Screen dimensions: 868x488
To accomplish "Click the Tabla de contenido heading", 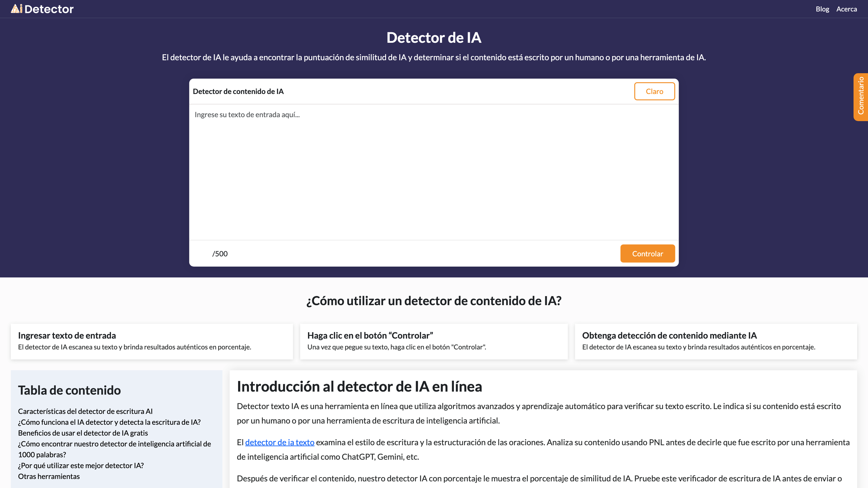I will 69,390.
